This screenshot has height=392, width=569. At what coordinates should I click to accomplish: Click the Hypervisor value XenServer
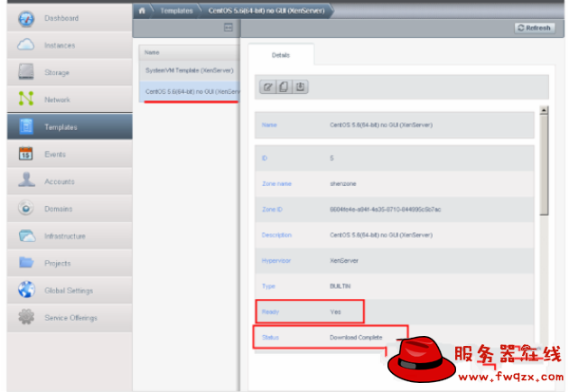[x=344, y=261]
